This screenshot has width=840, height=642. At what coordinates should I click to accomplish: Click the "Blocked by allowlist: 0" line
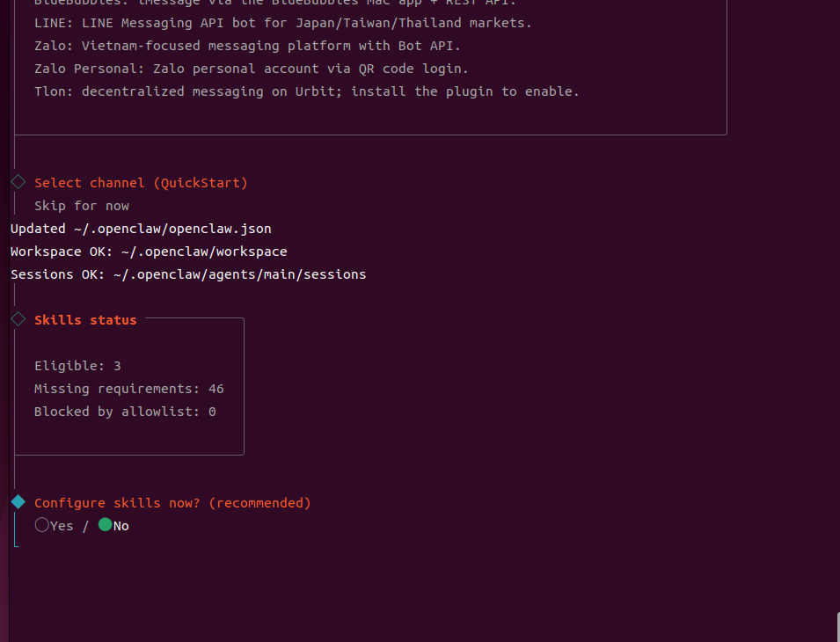click(125, 412)
